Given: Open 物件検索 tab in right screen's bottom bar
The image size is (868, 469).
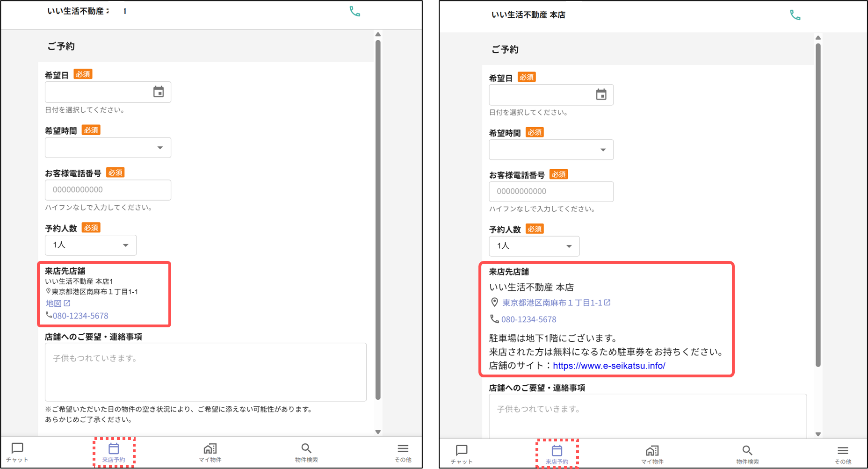Looking at the screenshot, I should 747,455.
